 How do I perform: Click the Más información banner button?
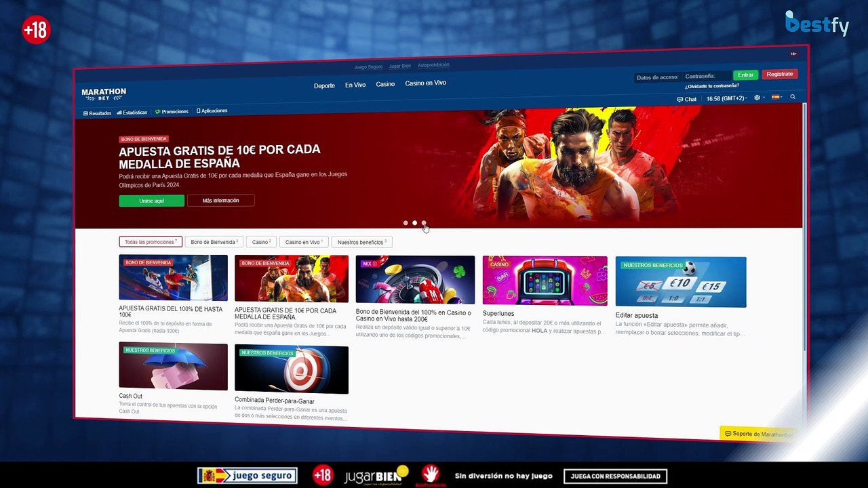pyautogui.click(x=221, y=201)
